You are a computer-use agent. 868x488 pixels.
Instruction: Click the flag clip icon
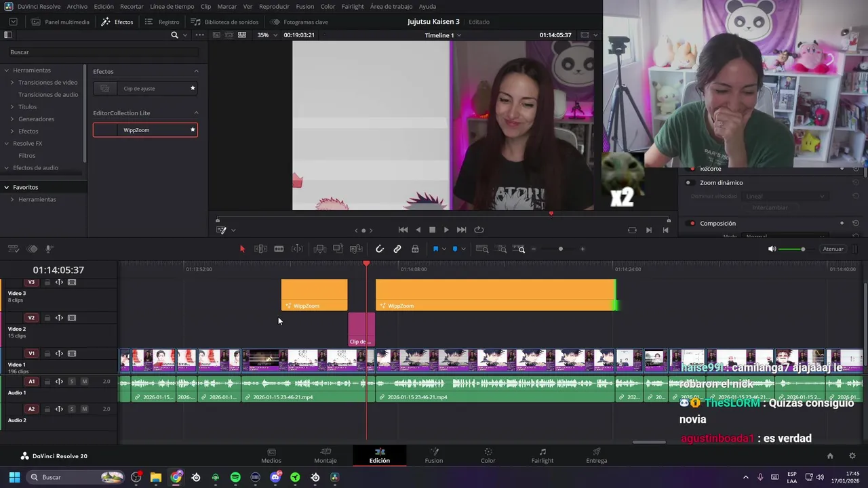pyautogui.click(x=435, y=249)
